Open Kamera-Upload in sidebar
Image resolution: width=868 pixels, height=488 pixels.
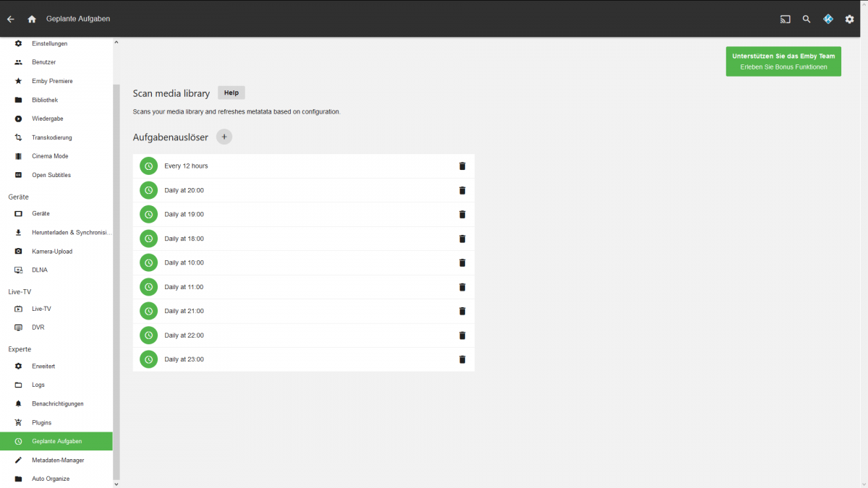pyautogui.click(x=56, y=251)
